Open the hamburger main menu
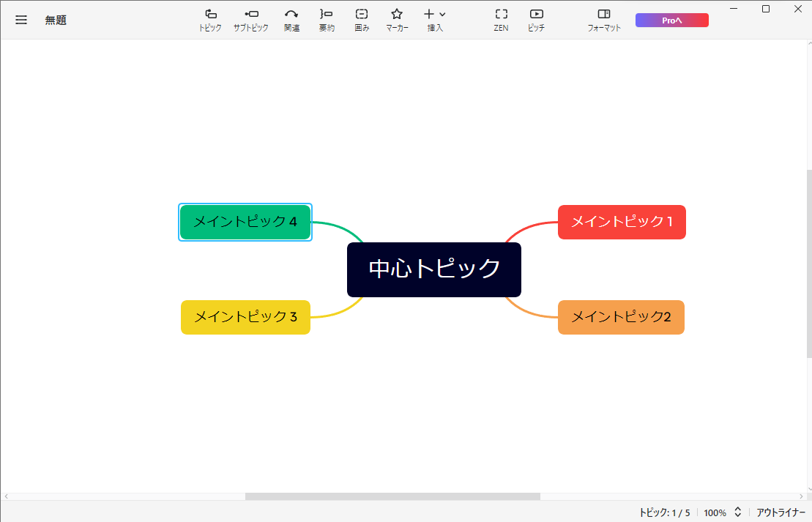 click(x=21, y=20)
